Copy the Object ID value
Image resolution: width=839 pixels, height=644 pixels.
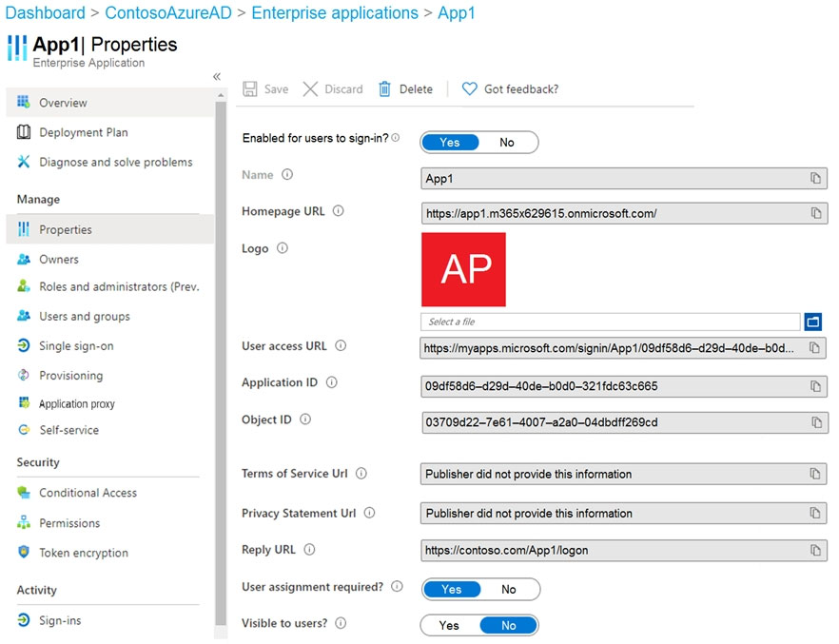tap(816, 422)
